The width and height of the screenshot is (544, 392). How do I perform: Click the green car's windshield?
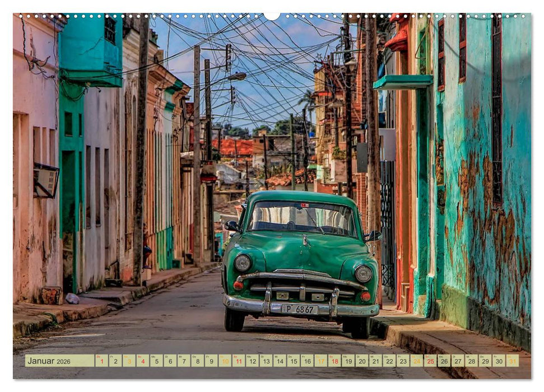pyautogui.click(x=302, y=217)
